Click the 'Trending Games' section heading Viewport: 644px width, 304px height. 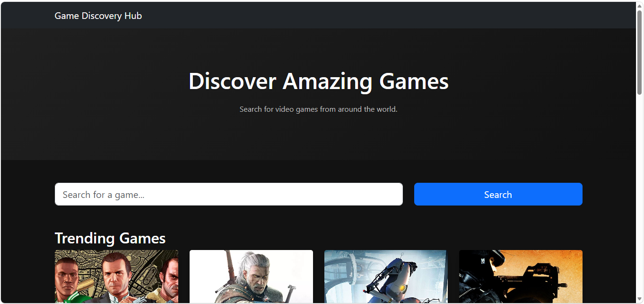pyautogui.click(x=110, y=238)
